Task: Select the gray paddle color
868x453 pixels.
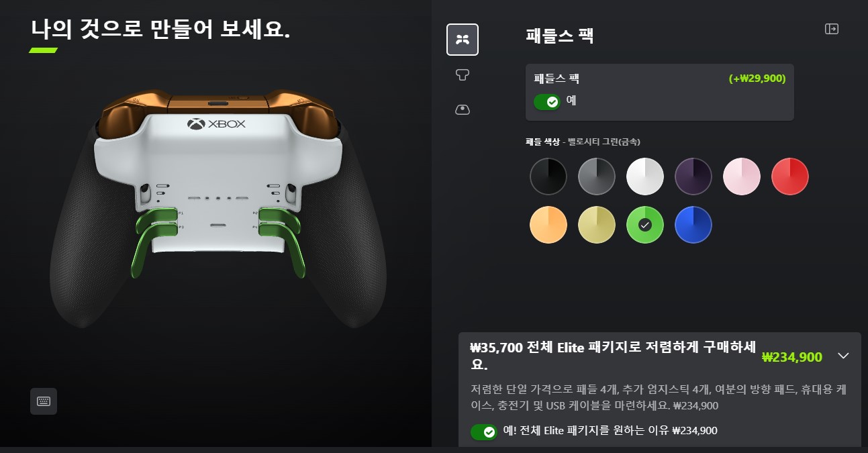Action: [x=597, y=177]
